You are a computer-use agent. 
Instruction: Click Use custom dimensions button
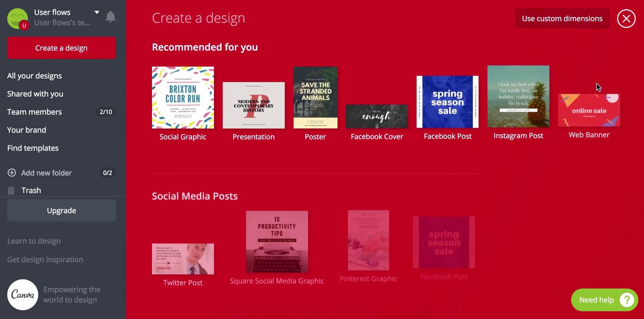tap(562, 18)
